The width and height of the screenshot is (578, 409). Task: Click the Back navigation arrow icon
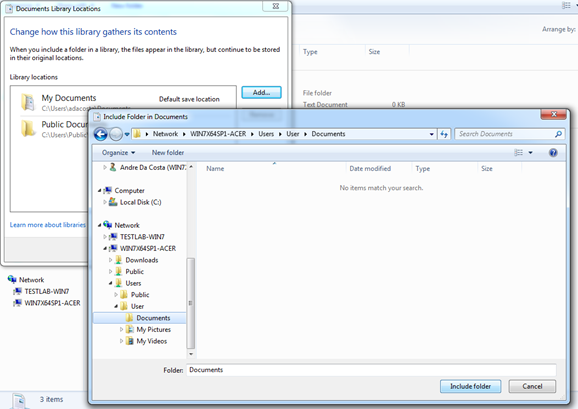[101, 134]
